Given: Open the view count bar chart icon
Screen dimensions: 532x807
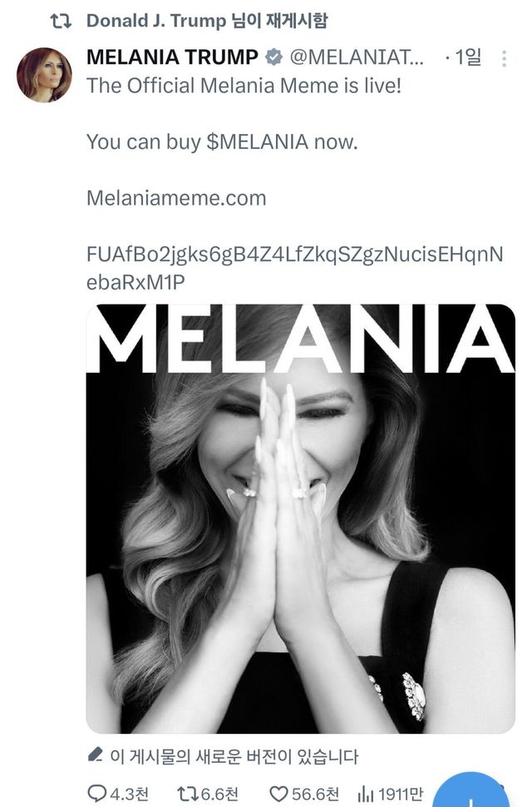Looking at the screenshot, I should [365, 792].
